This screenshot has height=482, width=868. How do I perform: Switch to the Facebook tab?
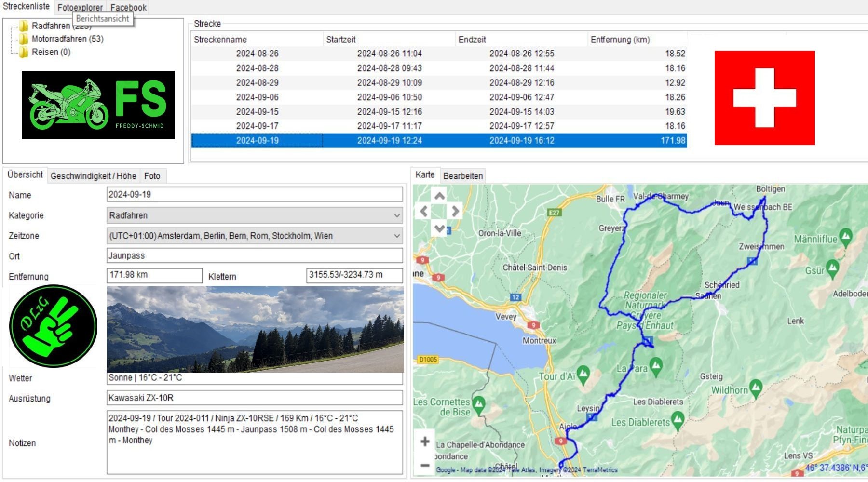pos(128,8)
